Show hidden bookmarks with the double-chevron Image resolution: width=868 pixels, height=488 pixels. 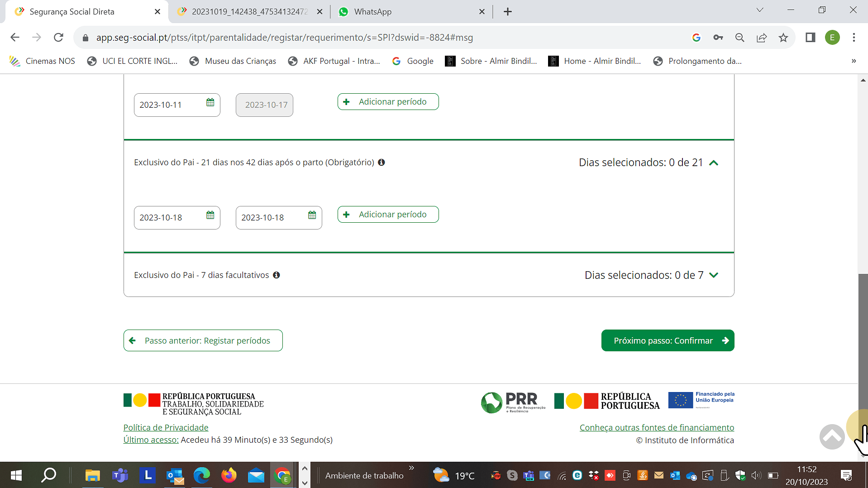click(x=854, y=61)
